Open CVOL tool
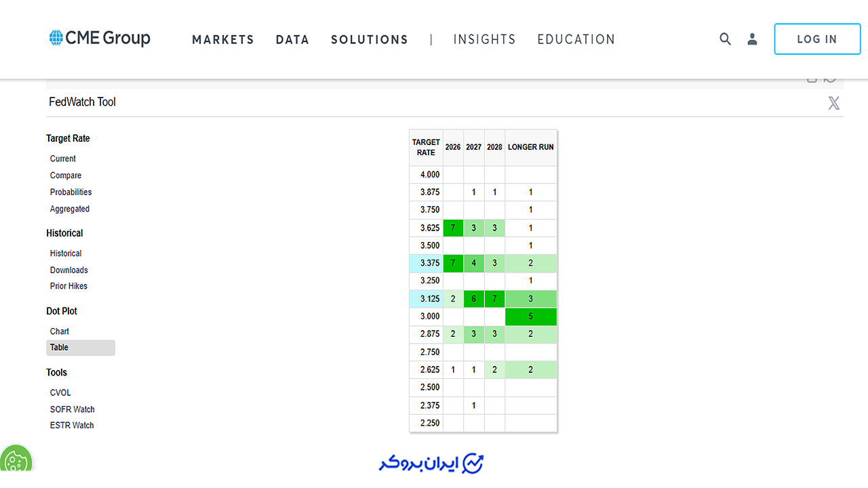868x488 pixels. pos(60,393)
